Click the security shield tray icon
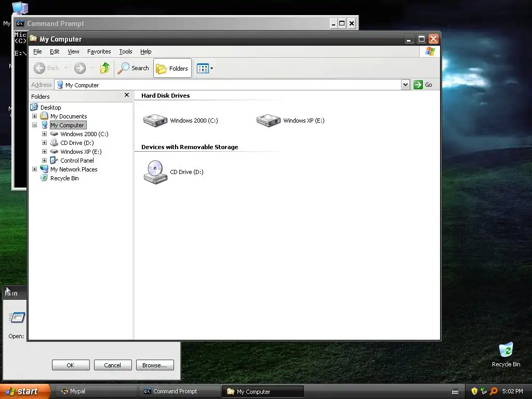532x399 pixels. pyautogui.click(x=474, y=391)
